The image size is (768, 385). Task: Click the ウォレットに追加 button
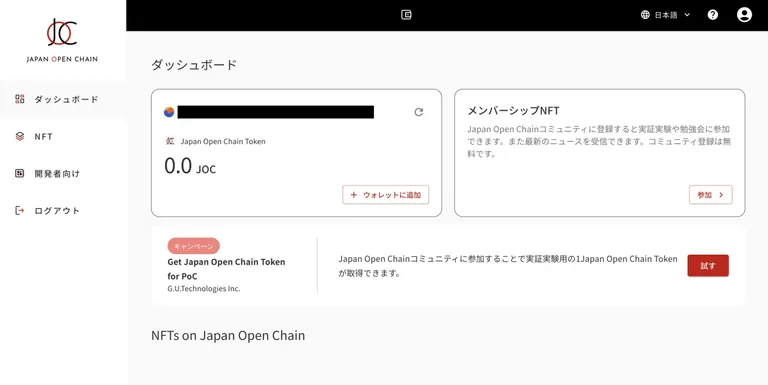(385, 195)
